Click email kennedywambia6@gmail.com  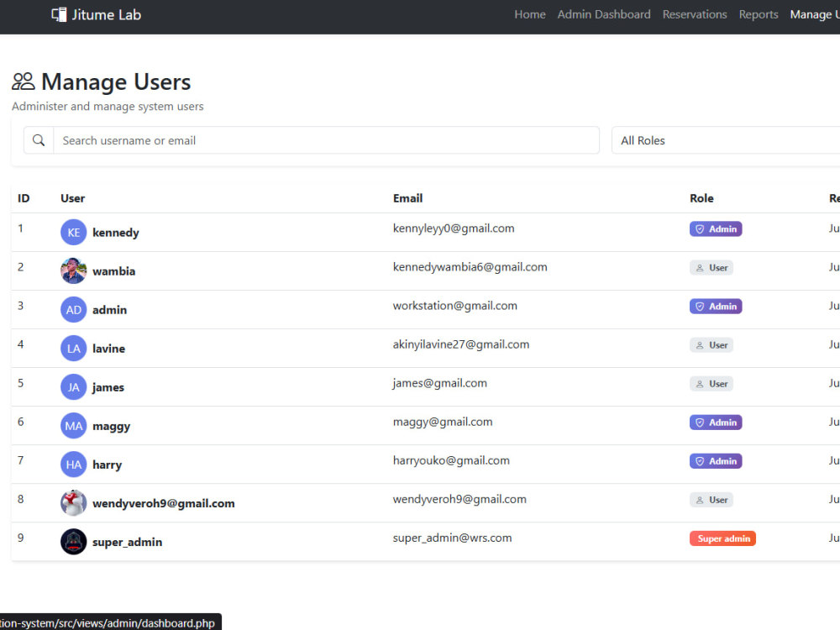pyautogui.click(x=470, y=267)
